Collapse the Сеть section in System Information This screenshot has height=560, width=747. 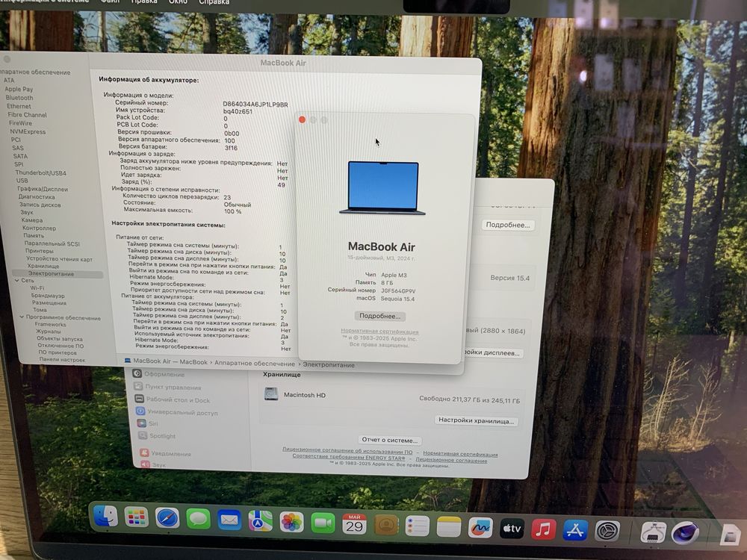[16, 281]
